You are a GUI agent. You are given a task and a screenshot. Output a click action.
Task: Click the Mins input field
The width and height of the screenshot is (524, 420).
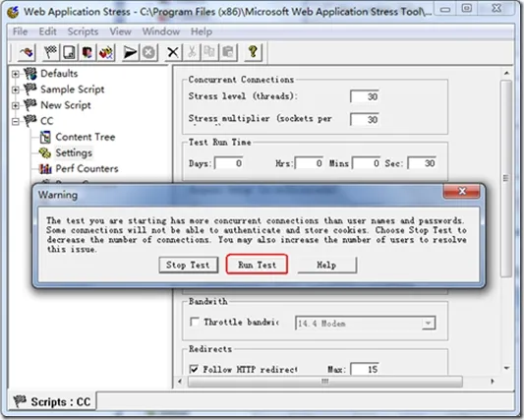click(367, 163)
